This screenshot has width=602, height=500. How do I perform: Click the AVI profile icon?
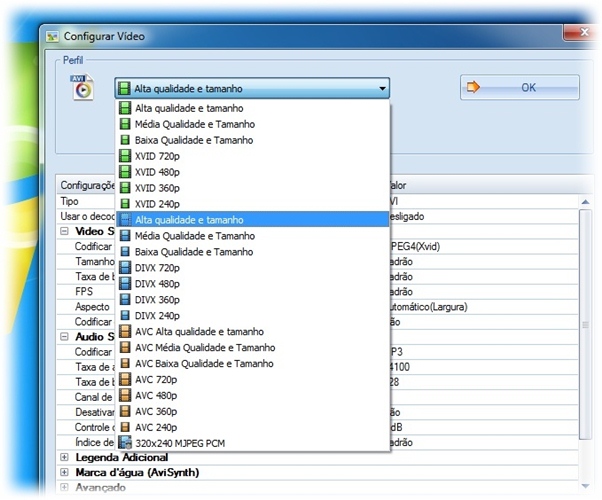coord(81,87)
